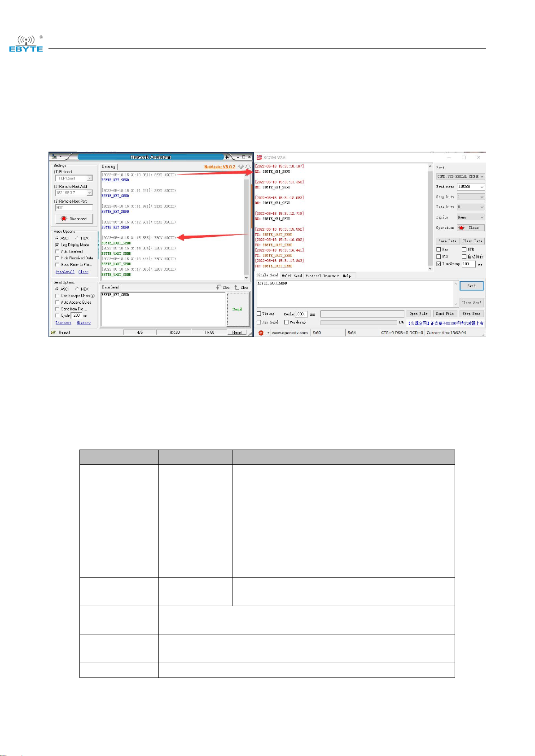
Task: Click the status icon next to Ready
Action: click(x=53, y=332)
